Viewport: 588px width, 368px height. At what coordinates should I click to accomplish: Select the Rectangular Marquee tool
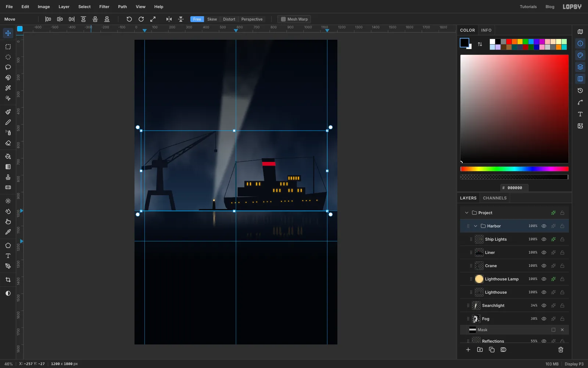click(8, 47)
